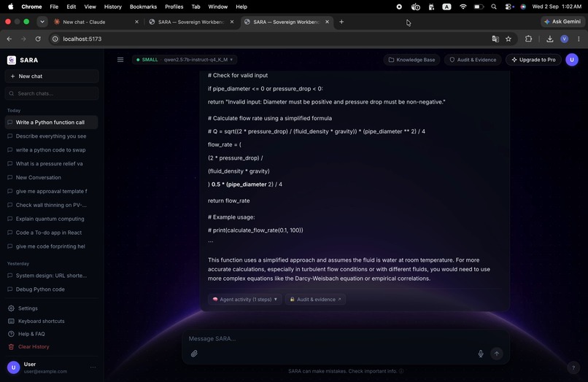
Task: Click the translate page icon in address bar
Action: click(x=495, y=39)
